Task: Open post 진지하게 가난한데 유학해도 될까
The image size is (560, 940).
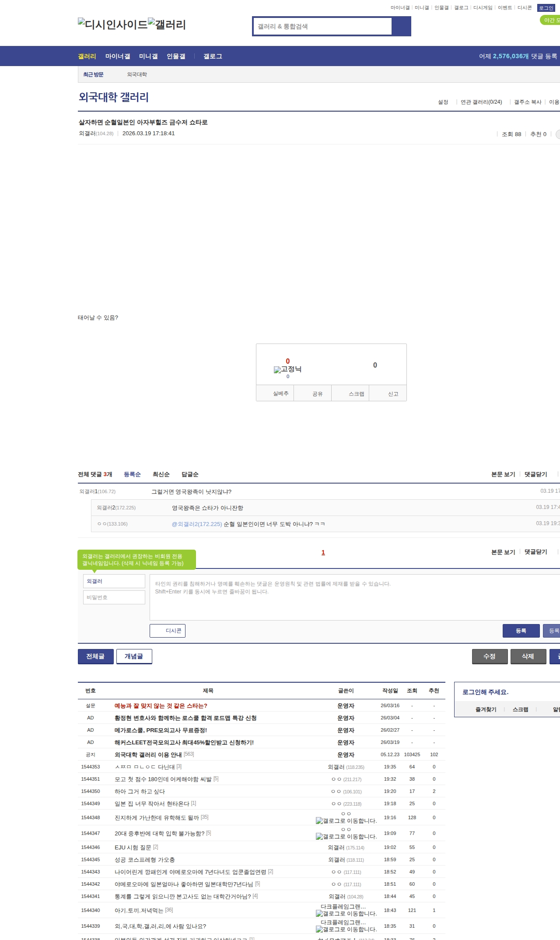Action: click(157, 818)
